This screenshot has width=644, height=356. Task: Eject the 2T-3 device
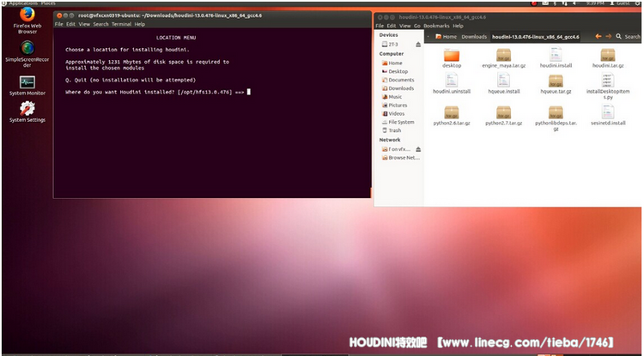tap(418, 45)
